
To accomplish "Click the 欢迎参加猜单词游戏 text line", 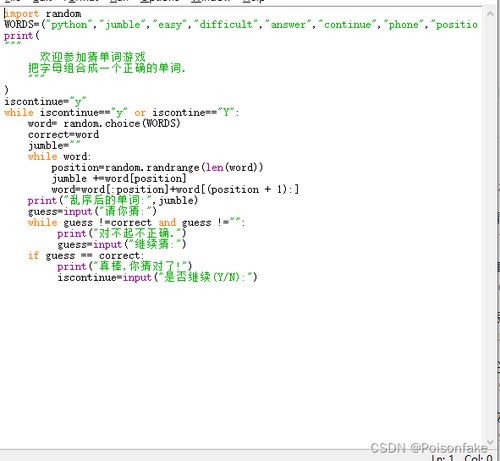I will [92, 57].
